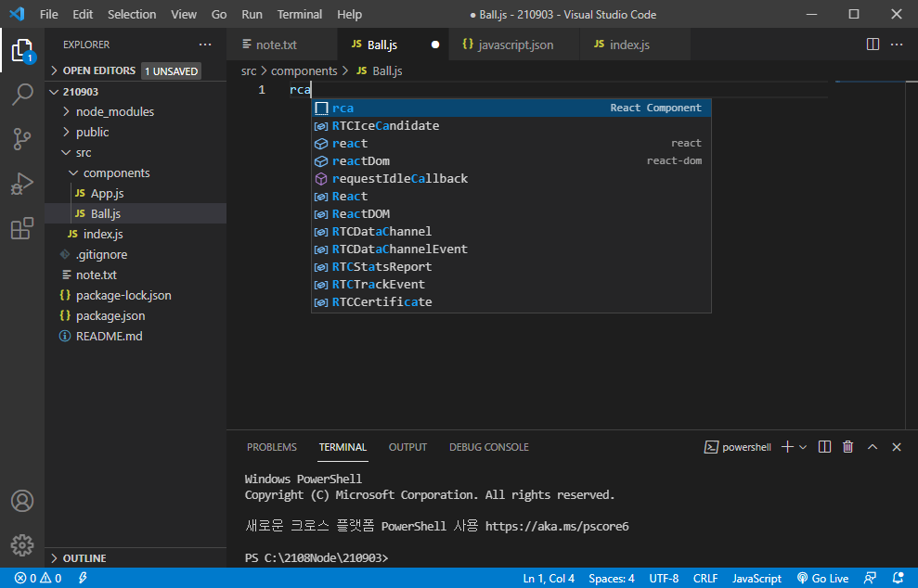Screen dimensions: 918x588
Task: Select the reactDom react-dom suggestion
Action: click(511, 160)
